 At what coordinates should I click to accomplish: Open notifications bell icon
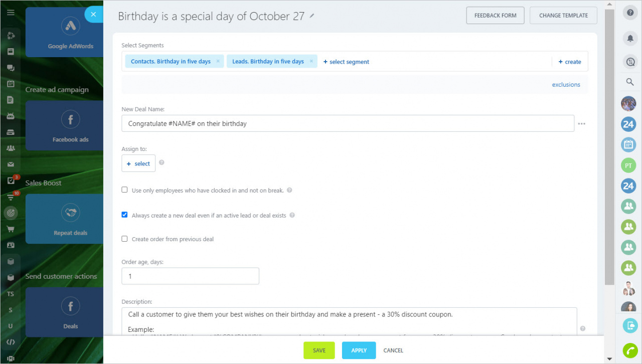(630, 38)
